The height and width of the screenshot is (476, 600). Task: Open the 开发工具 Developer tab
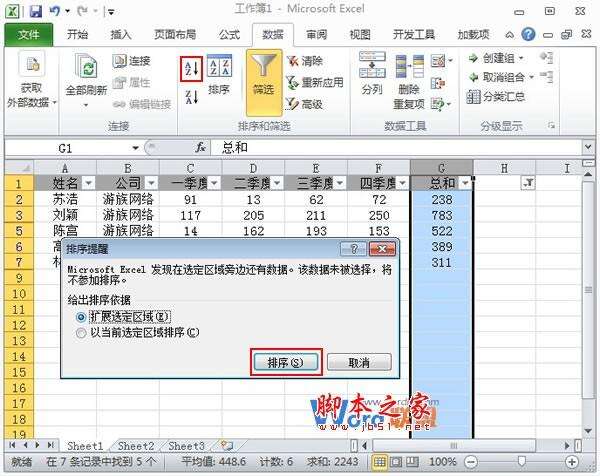(414, 34)
